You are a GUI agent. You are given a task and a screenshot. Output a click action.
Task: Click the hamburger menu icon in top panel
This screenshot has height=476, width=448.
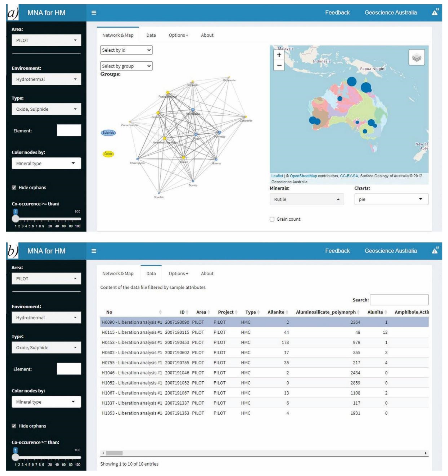94,13
